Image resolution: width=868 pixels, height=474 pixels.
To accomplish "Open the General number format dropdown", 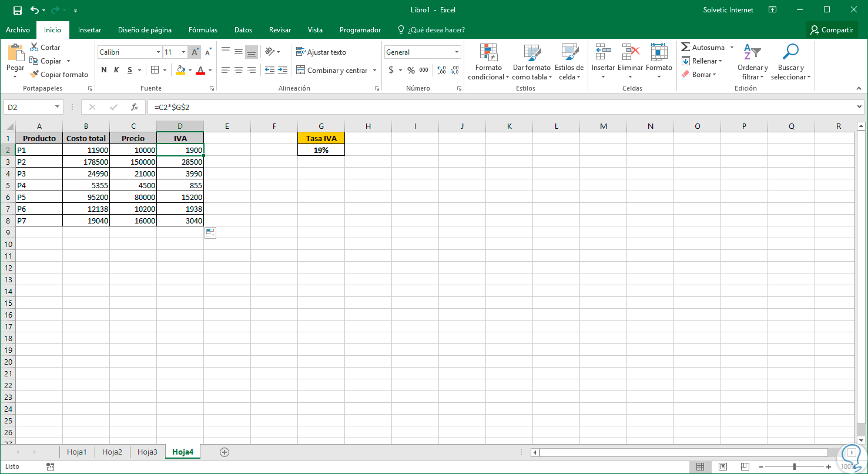I will 457,52.
